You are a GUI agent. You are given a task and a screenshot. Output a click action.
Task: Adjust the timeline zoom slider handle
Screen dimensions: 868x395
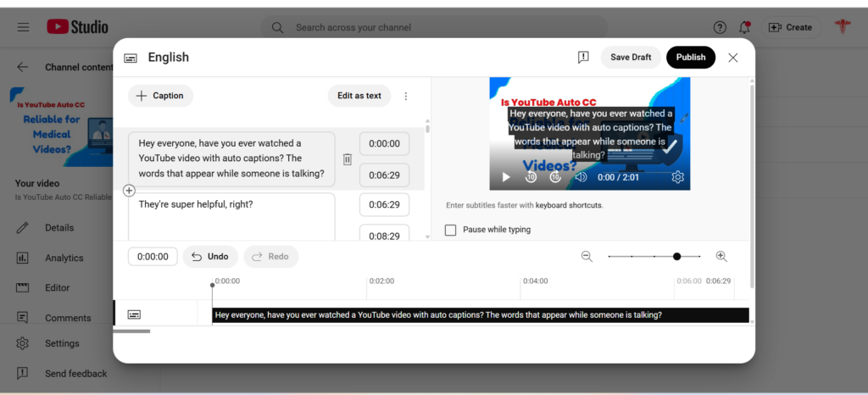click(677, 257)
